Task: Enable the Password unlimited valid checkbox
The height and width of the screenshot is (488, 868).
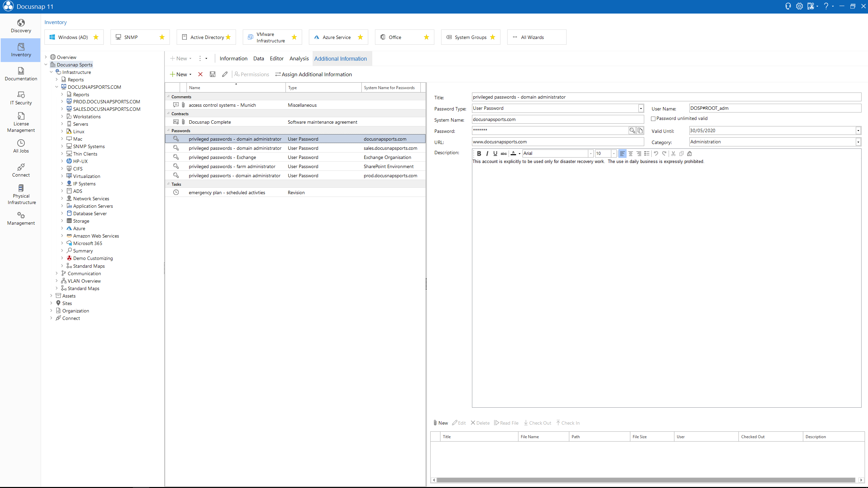Action: click(x=653, y=118)
